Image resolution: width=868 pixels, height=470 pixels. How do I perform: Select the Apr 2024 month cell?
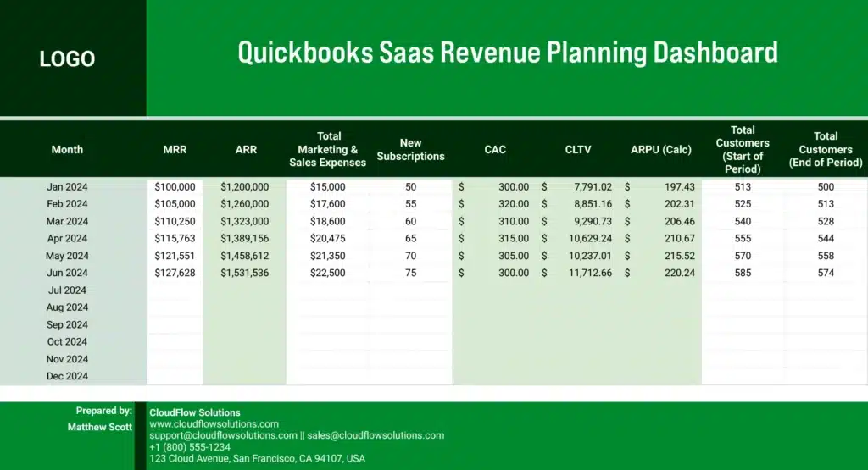coord(67,238)
